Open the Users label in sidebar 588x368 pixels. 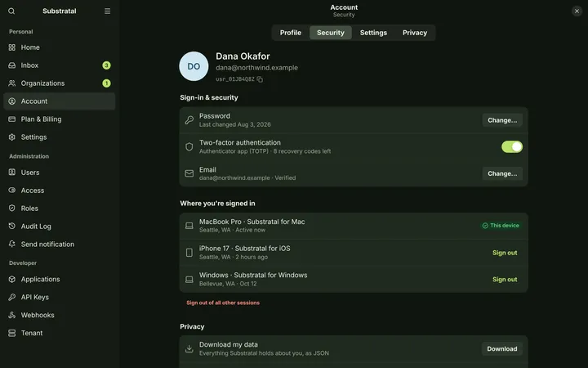pos(30,173)
